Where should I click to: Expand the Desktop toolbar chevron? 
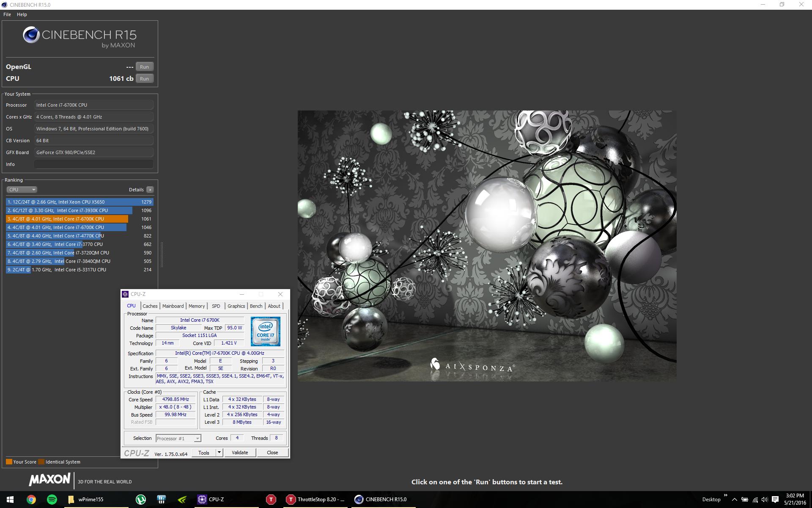(x=726, y=495)
